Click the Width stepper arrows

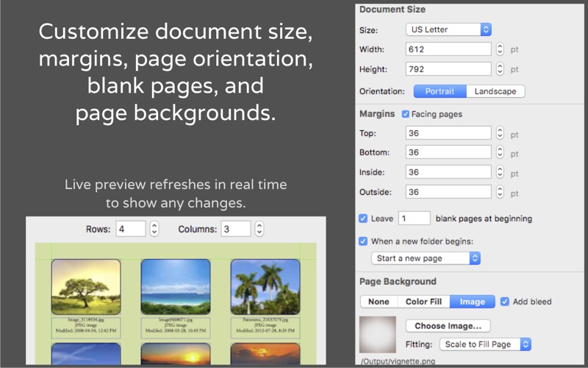pyautogui.click(x=500, y=49)
